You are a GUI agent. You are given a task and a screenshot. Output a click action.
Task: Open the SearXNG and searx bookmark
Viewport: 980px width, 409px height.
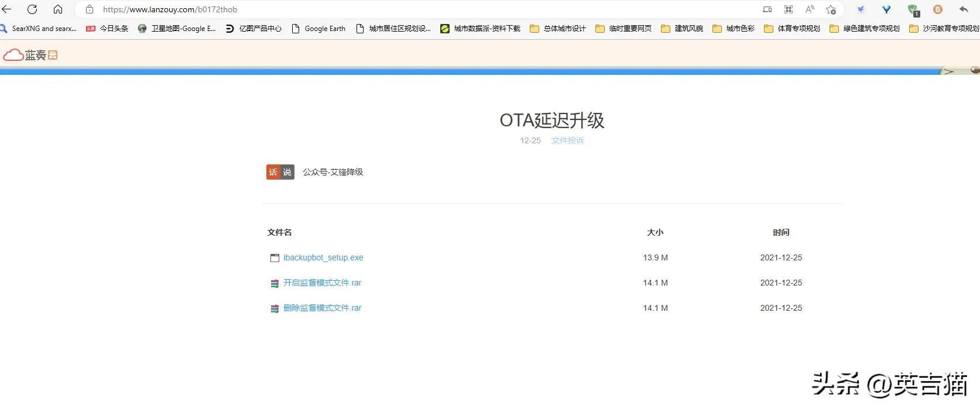38,28
